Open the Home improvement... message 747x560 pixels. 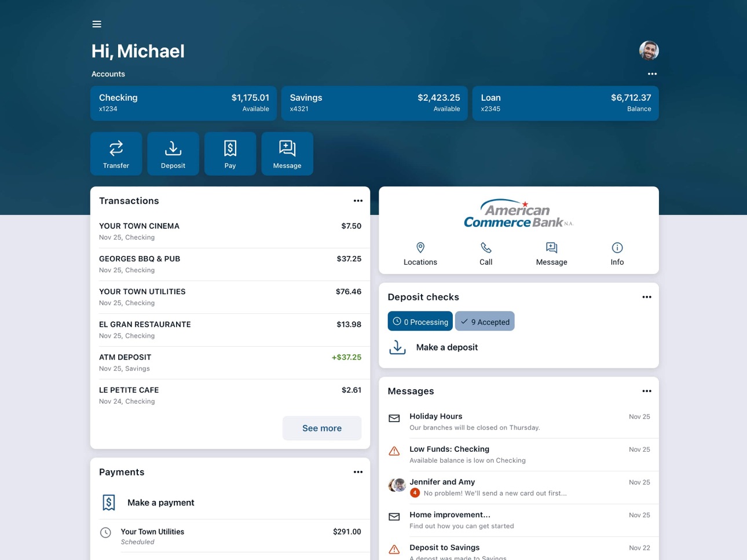[519, 520]
